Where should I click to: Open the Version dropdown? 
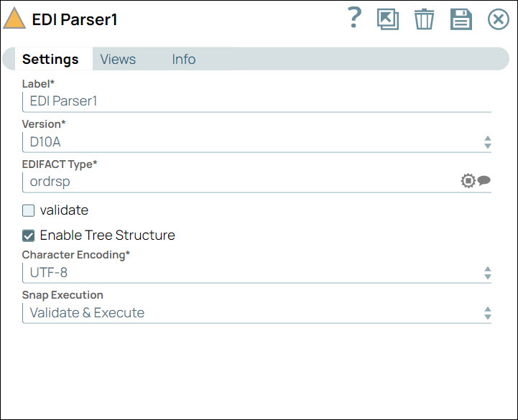click(487, 142)
